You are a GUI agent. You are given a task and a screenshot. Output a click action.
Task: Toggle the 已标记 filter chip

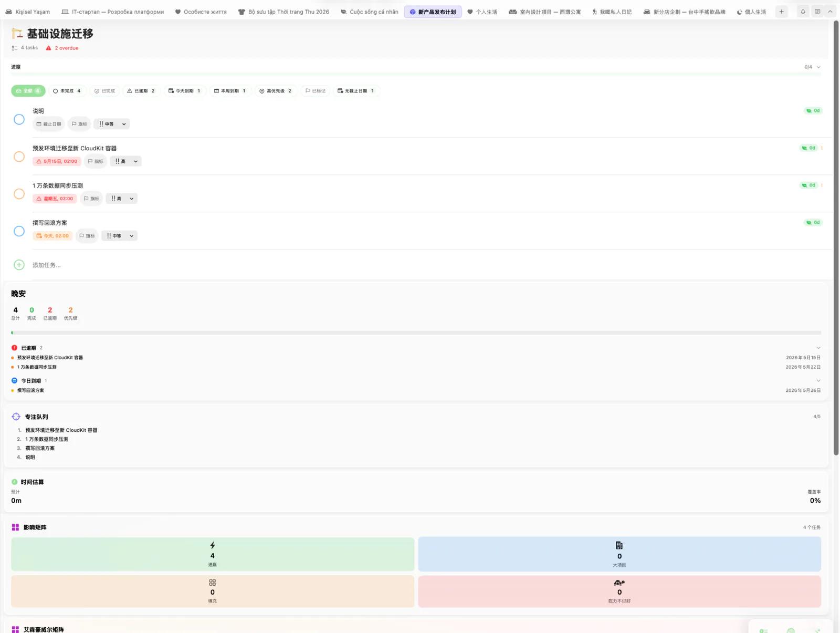click(316, 91)
